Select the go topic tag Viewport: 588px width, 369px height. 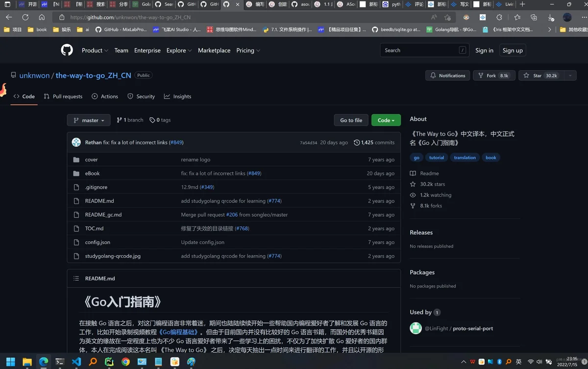coord(416,158)
